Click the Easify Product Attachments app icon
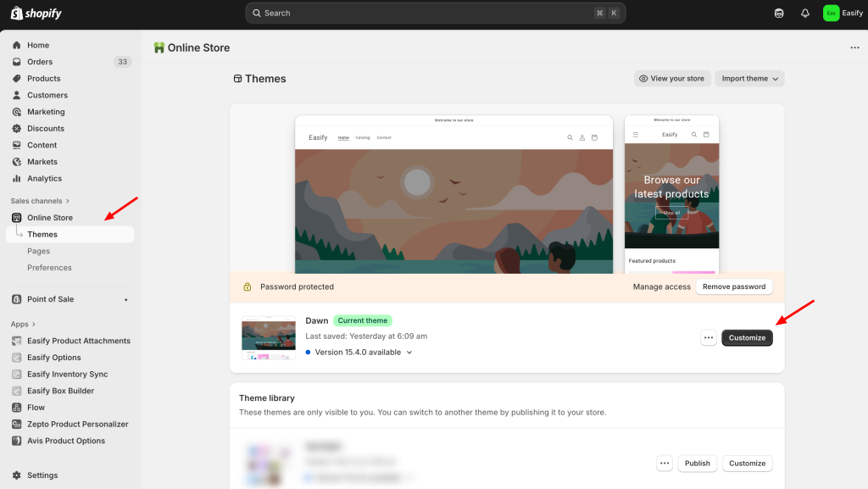Screen dimensions: 868x489 tap(17, 341)
